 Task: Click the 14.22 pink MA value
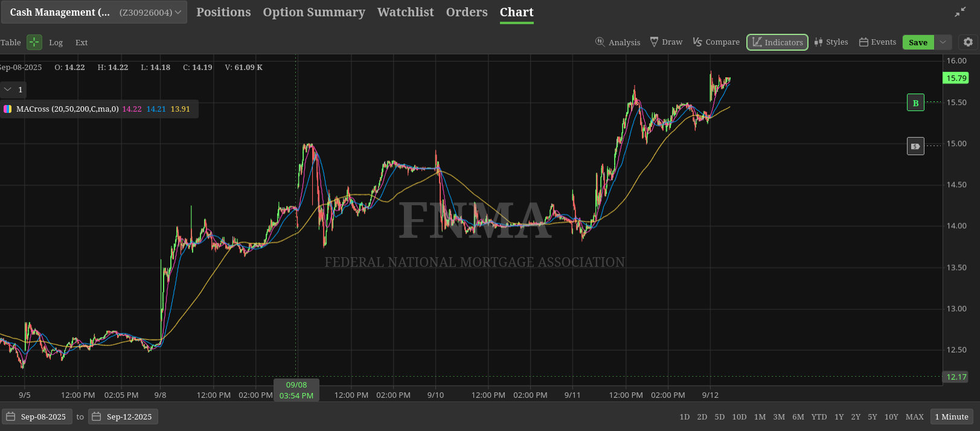(x=132, y=109)
